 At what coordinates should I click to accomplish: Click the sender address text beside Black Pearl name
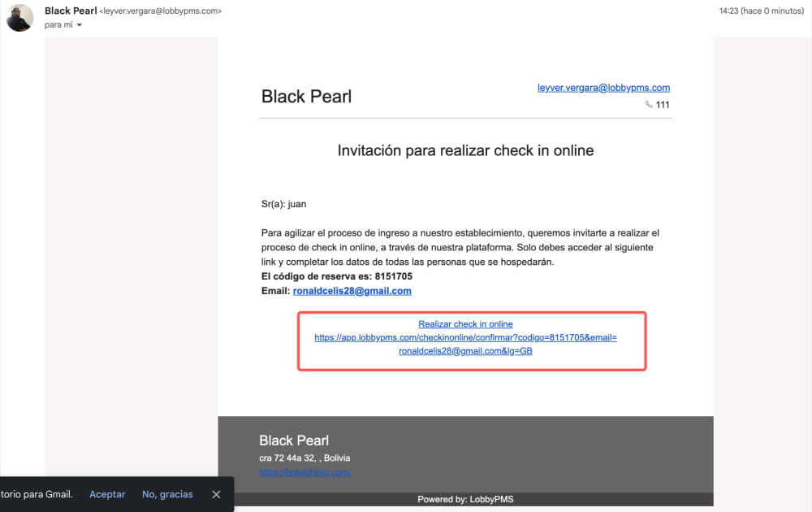click(161, 11)
